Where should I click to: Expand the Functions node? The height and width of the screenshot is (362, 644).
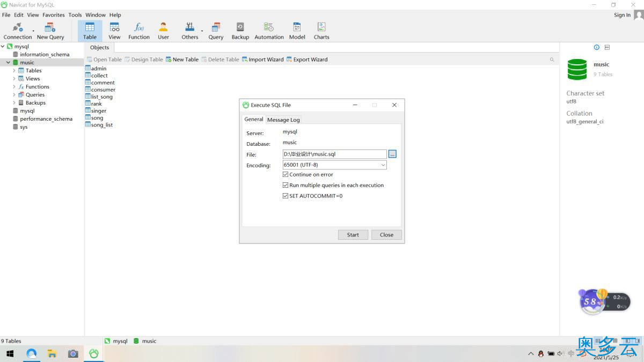click(14, 87)
